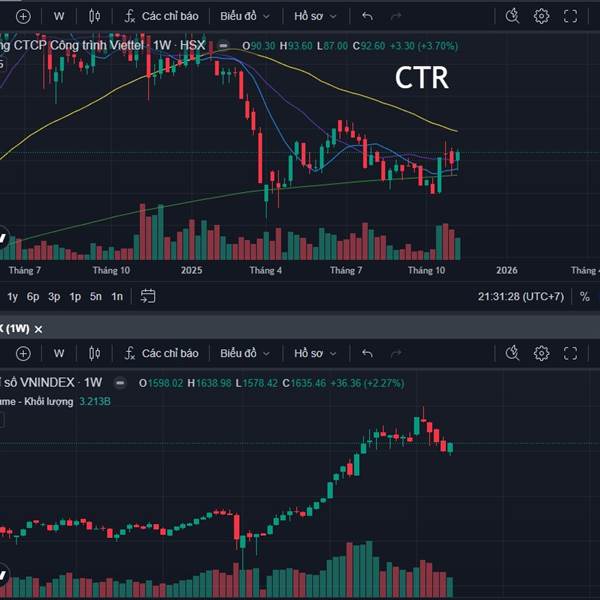The width and height of the screenshot is (600, 600).
Task: Select 1n time range
Action: click(x=117, y=297)
